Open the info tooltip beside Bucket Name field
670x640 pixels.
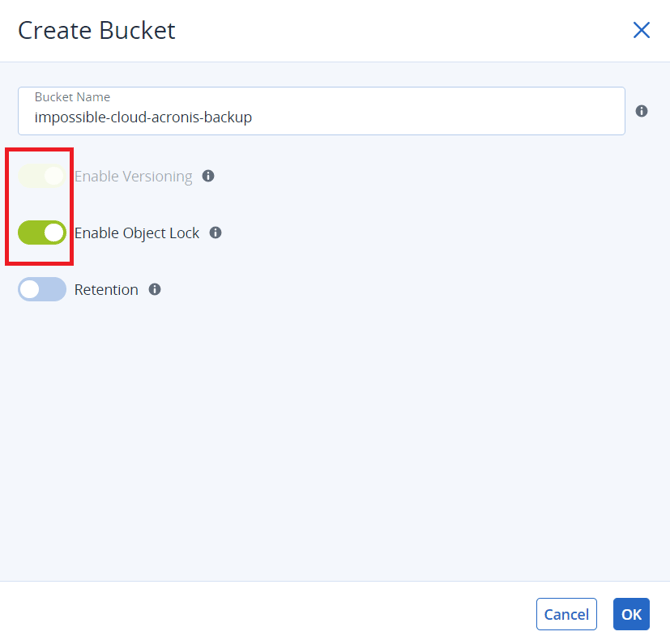pyautogui.click(x=641, y=111)
